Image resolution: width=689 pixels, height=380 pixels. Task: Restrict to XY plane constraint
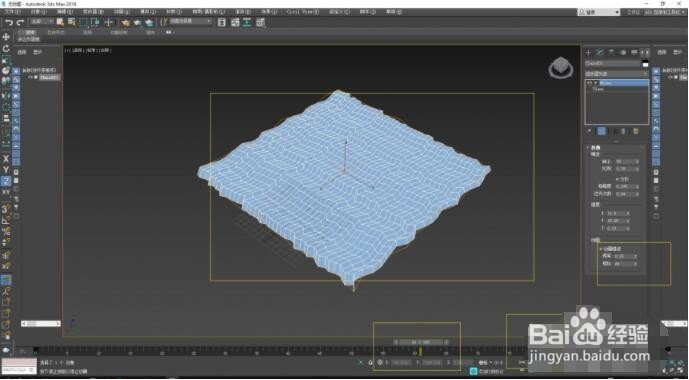pos(6,192)
